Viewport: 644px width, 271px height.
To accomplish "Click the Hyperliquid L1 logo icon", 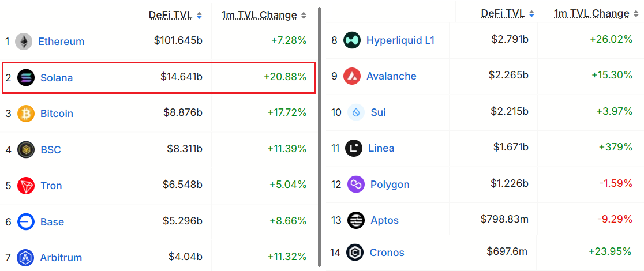I will (352, 40).
